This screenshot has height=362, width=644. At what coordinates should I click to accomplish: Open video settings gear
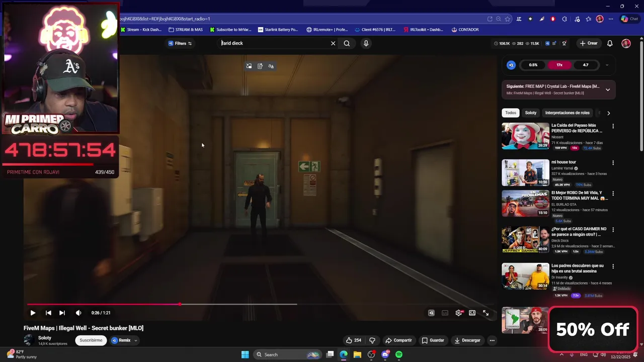[x=459, y=313]
